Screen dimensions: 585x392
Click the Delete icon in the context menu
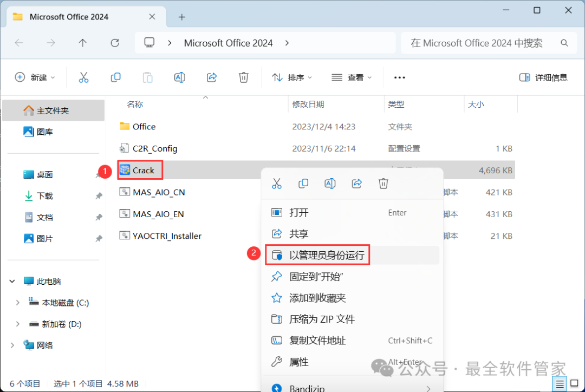[x=383, y=184]
